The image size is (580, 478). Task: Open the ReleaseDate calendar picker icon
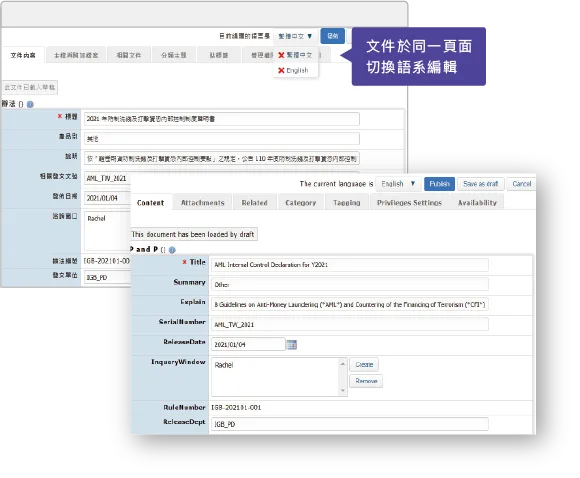tap(292, 344)
